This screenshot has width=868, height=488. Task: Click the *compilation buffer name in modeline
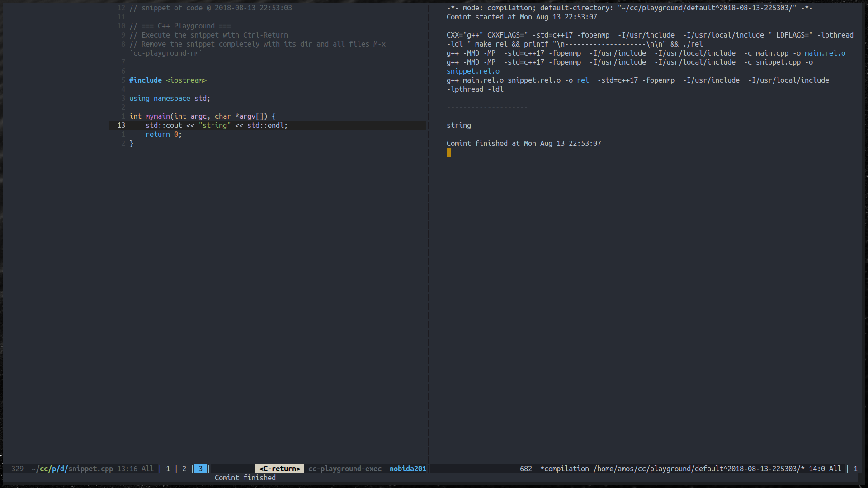point(565,469)
